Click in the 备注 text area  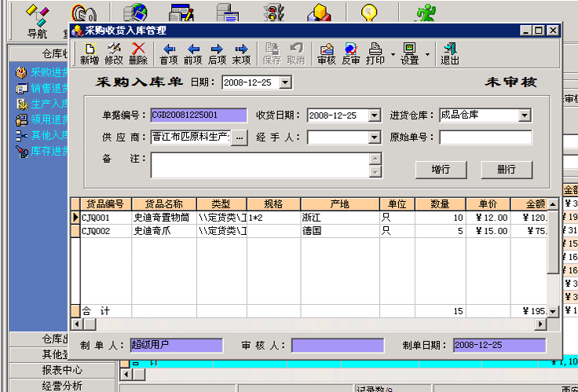pos(260,165)
